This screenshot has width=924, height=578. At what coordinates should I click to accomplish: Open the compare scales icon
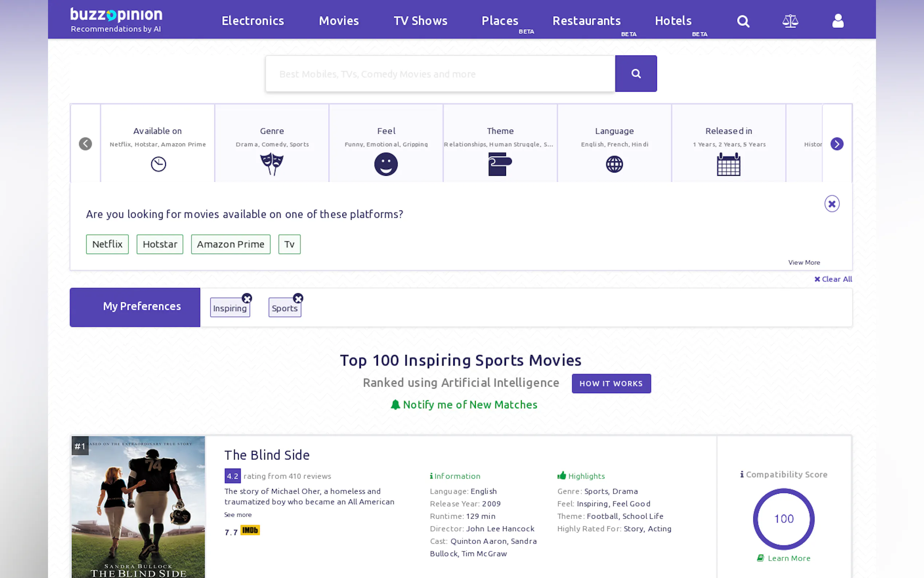click(x=790, y=21)
